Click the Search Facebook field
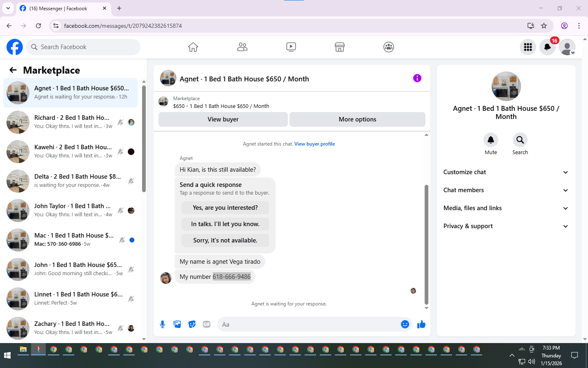The width and height of the screenshot is (588, 368). pyautogui.click(x=83, y=47)
